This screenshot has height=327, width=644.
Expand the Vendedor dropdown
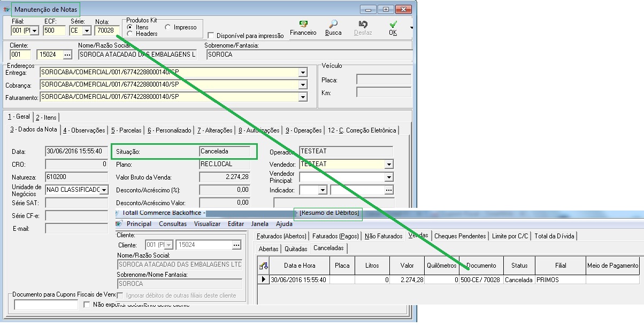point(389,165)
